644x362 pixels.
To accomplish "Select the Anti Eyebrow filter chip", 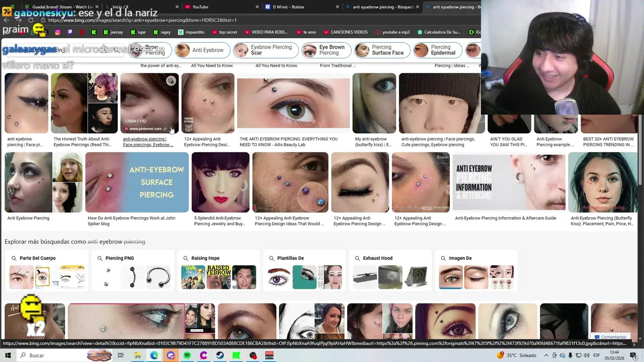I will tap(202, 50).
